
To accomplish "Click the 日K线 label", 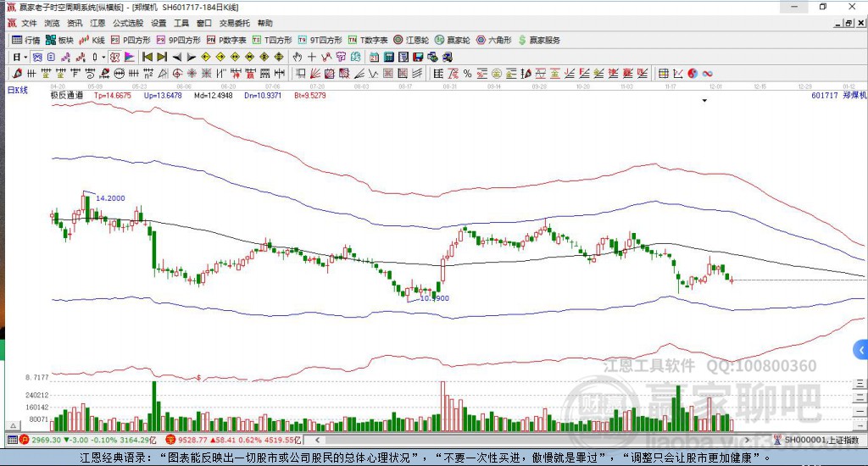I will (x=17, y=90).
